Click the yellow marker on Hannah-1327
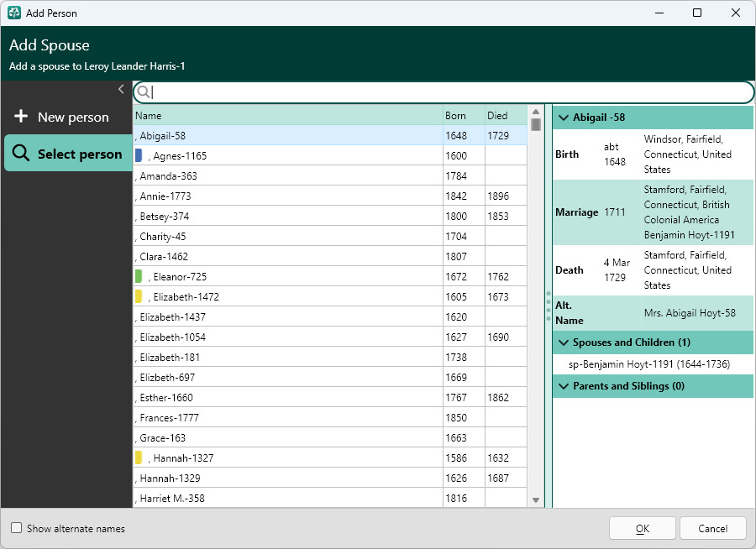The width and height of the screenshot is (756, 549). coord(139,457)
